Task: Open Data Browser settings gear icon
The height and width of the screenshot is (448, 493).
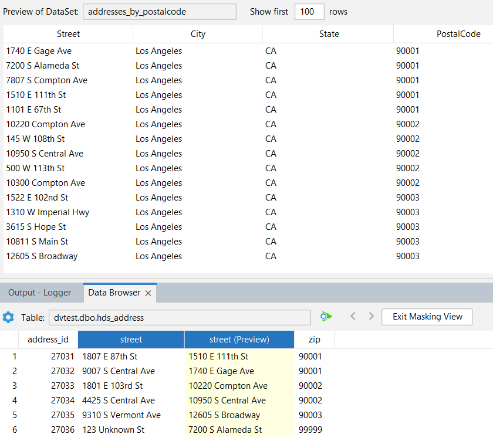Action: click(x=8, y=317)
